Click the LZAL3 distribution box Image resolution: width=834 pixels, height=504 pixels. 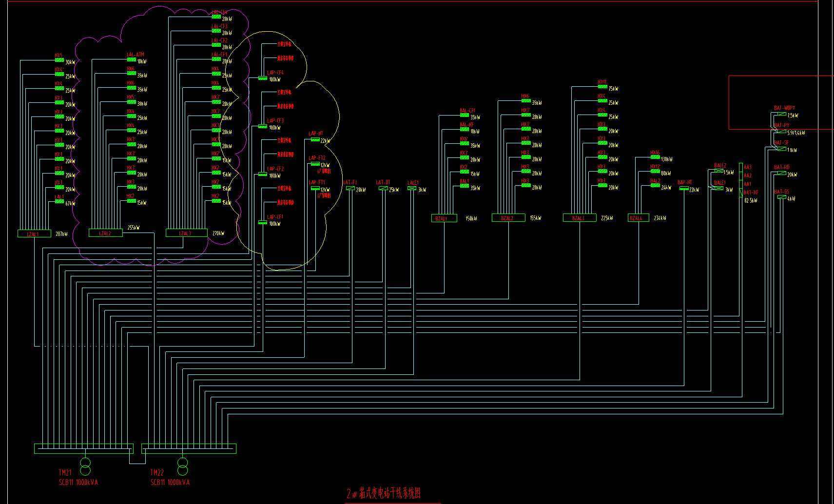pyautogui.click(x=186, y=233)
